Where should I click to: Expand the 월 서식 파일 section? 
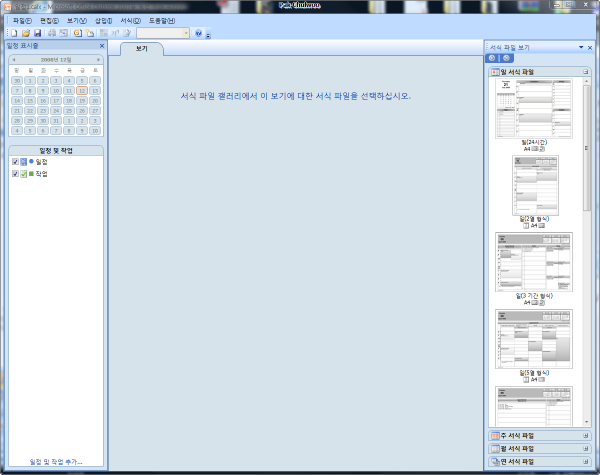click(586, 449)
